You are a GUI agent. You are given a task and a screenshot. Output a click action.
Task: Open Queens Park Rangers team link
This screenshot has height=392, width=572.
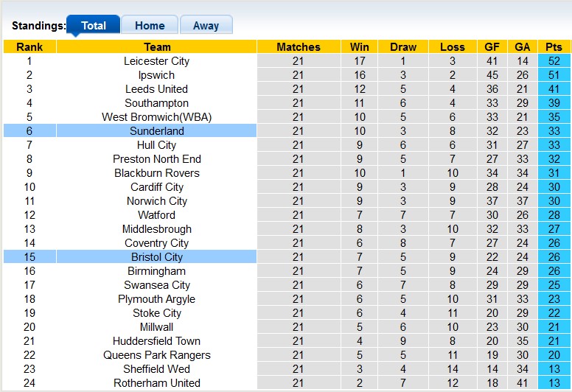(156, 355)
